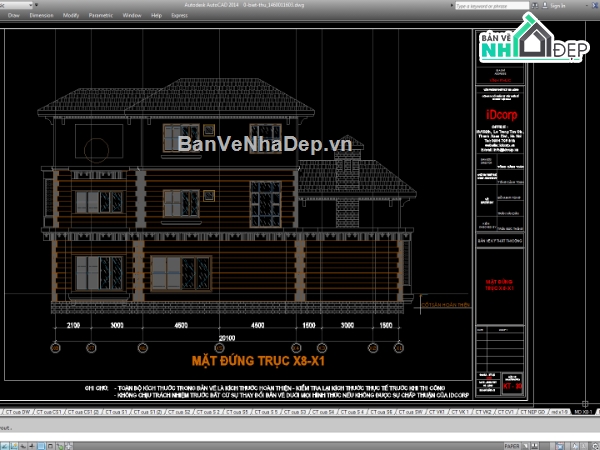600x450 pixels.
Task: Switch to the CT cua S1 (2) layout tab
Action: [x=147, y=412]
